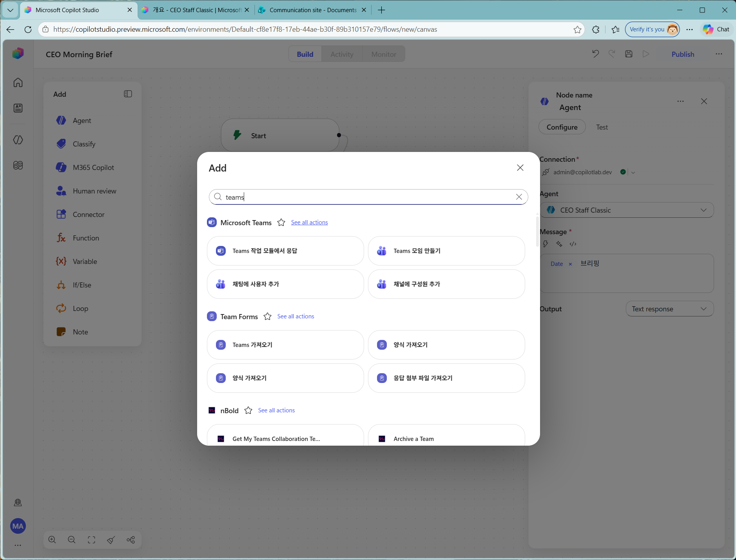Select the Configure tab in node panel
The image size is (736, 560).
[562, 127]
